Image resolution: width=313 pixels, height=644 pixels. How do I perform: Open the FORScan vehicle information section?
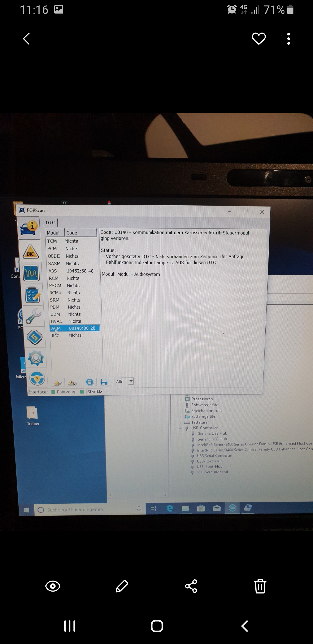[28, 228]
